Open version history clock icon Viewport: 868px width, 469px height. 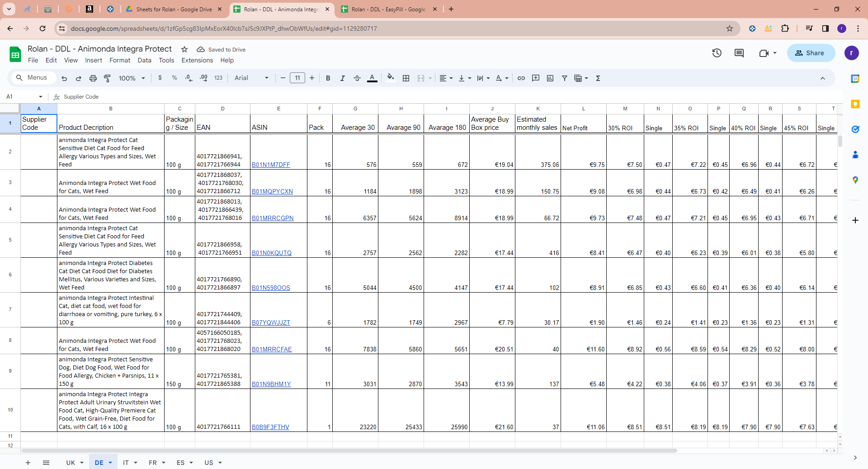[717, 53]
